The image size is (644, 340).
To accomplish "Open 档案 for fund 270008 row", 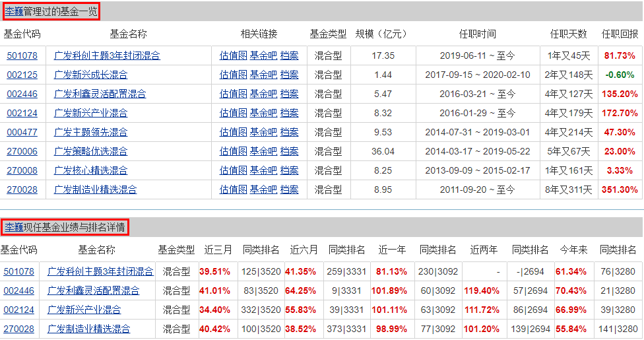I will click(289, 170).
